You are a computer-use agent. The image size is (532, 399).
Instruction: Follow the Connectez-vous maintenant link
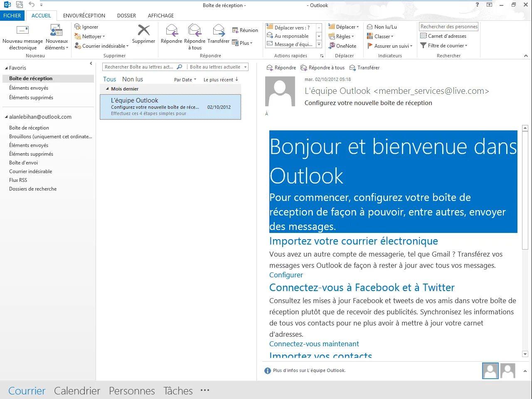[314, 344]
